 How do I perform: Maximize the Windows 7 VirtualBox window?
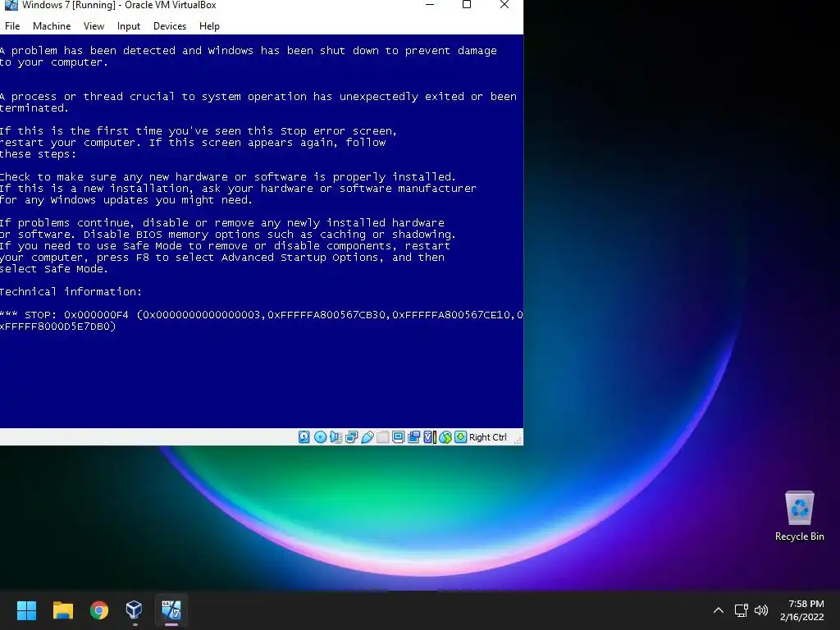(x=467, y=5)
